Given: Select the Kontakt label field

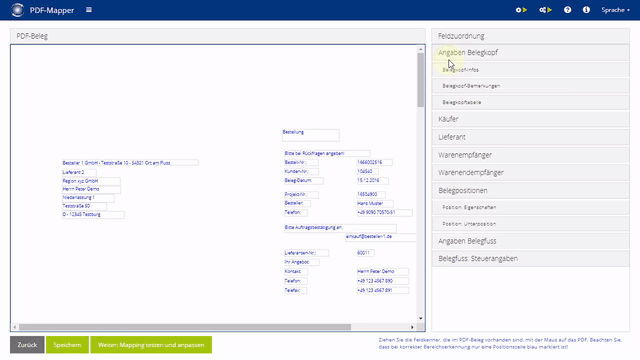Looking at the screenshot, I should pos(296,271).
